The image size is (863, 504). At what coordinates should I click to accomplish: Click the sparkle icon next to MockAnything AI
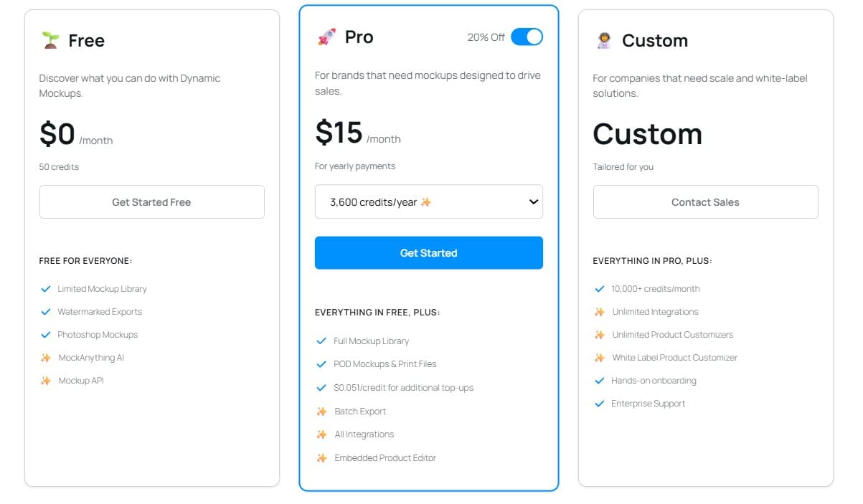pos(44,357)
